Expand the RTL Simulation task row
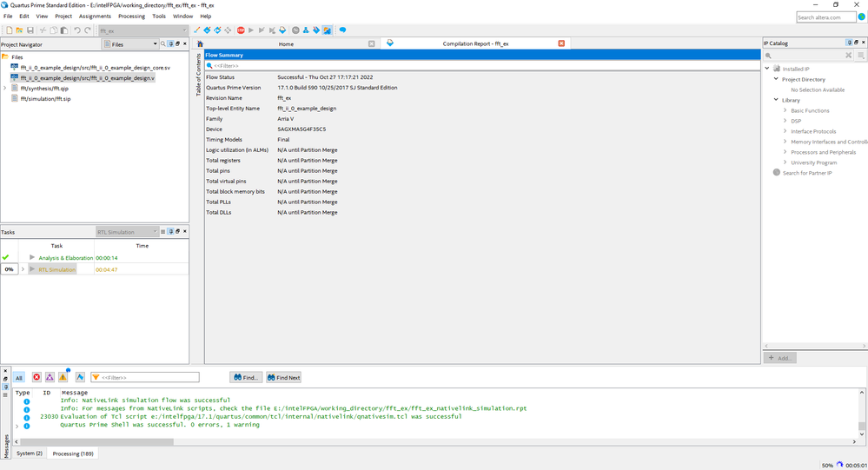868x470 pixels. 23,269
